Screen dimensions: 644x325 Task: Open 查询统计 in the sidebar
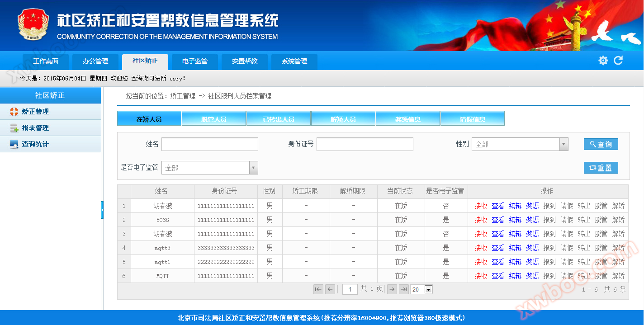click(x=35, y=144)
